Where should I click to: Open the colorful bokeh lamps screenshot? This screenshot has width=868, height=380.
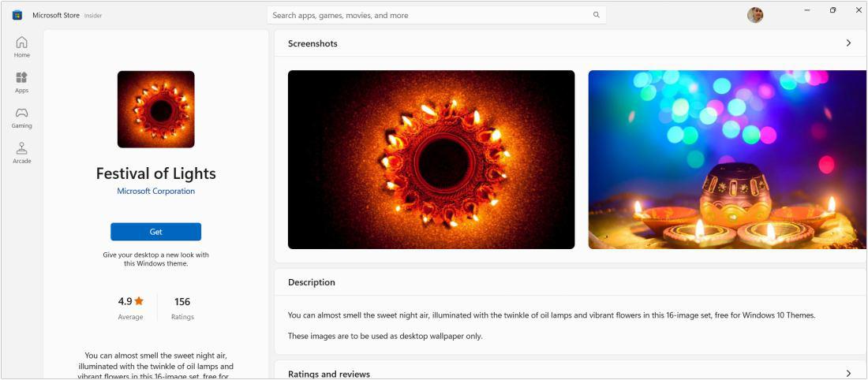point(727,159)
